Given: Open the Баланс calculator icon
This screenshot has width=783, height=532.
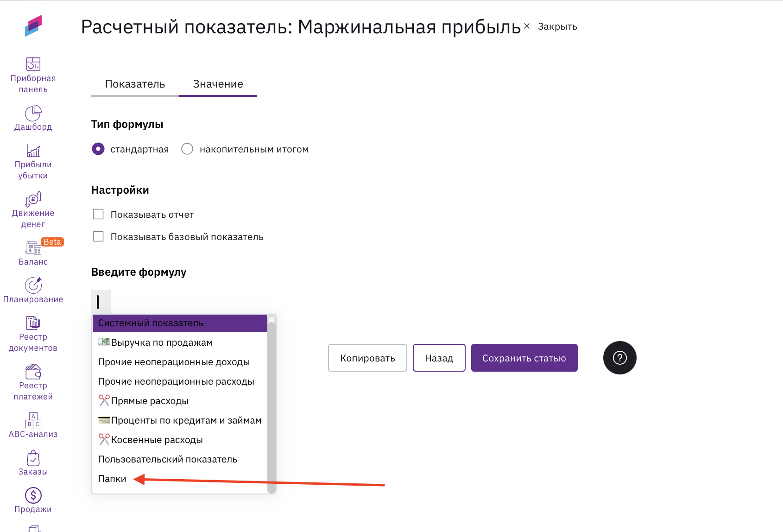Looking at the screenshot, I should point(33,248).
